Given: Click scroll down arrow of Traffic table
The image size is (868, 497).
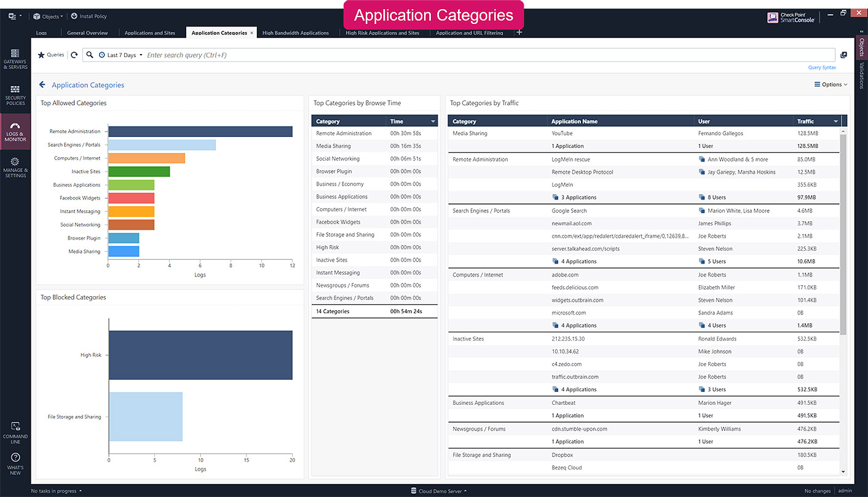Looking at the screenshot, I should (843, 472).
